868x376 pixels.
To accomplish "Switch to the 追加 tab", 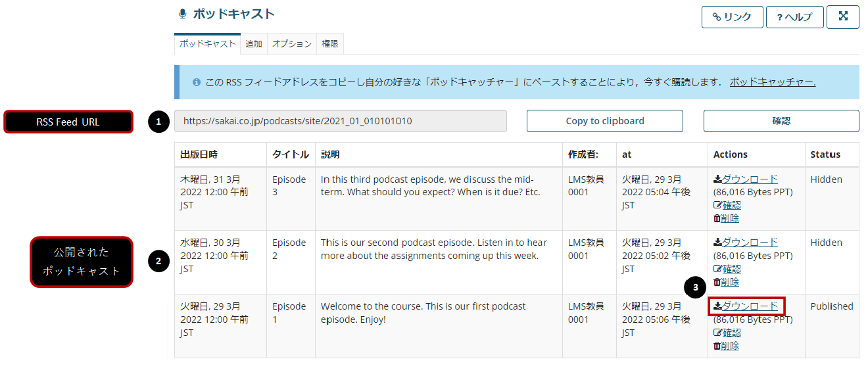I will coord(254,44).
